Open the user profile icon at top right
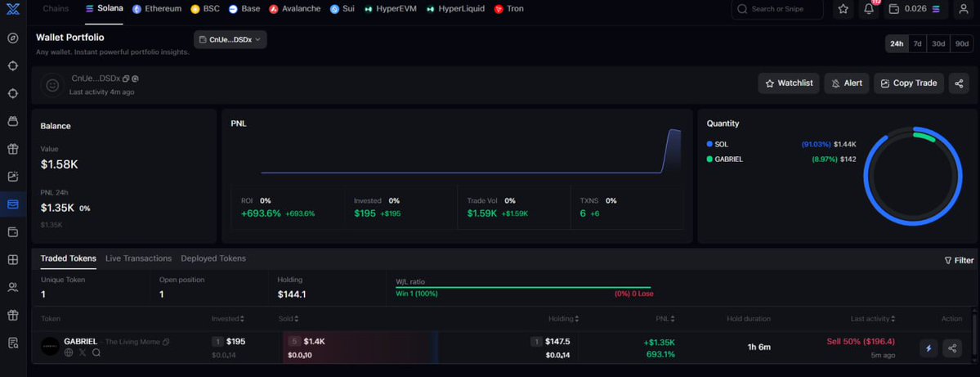This screenshot has width=980, height=377. point(963,9)
